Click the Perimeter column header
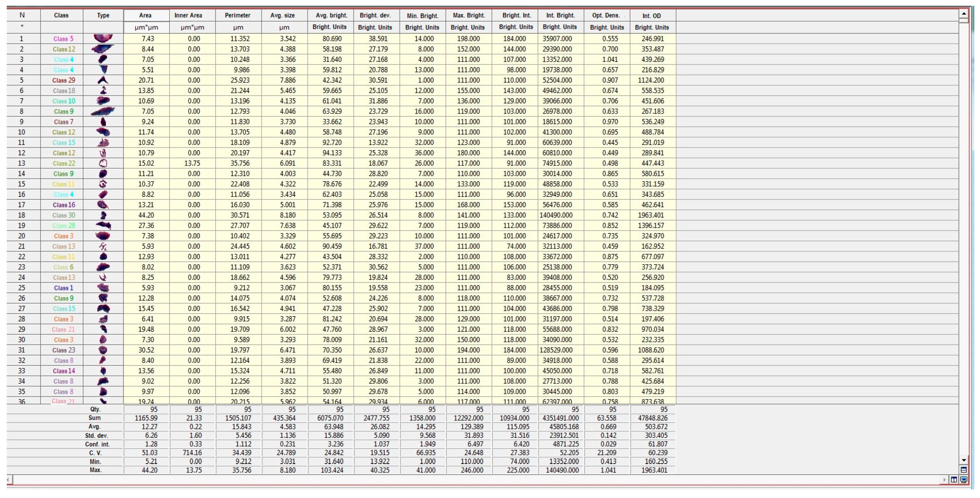Image resolution: width=980 pixels, height=498 pixels. [x=238, y=16]
